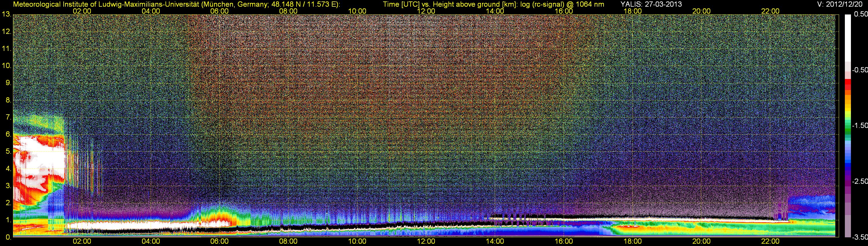The width and height of the screenshot is (868, 246).
Task: Click the -3.50 color scale value
Action: click(860, 237)
